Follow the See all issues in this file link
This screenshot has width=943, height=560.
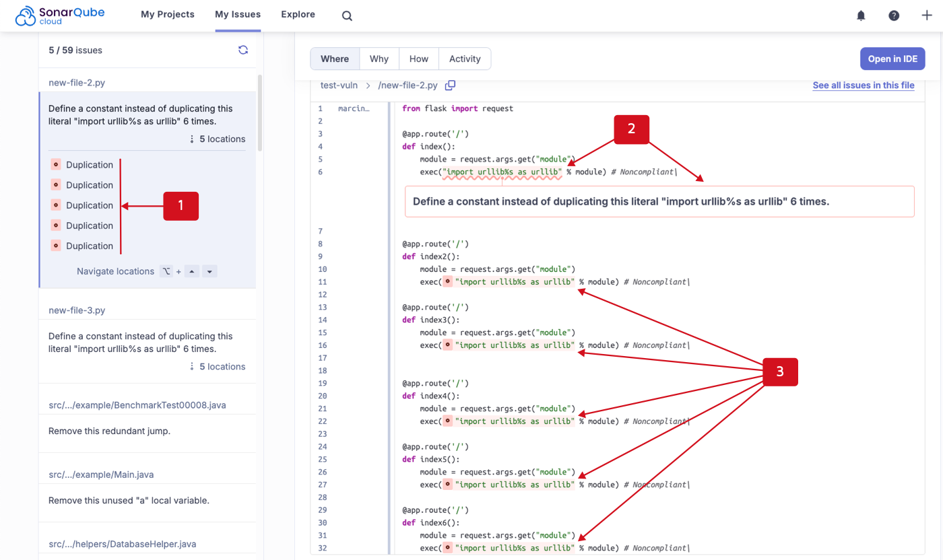[864, 85]
